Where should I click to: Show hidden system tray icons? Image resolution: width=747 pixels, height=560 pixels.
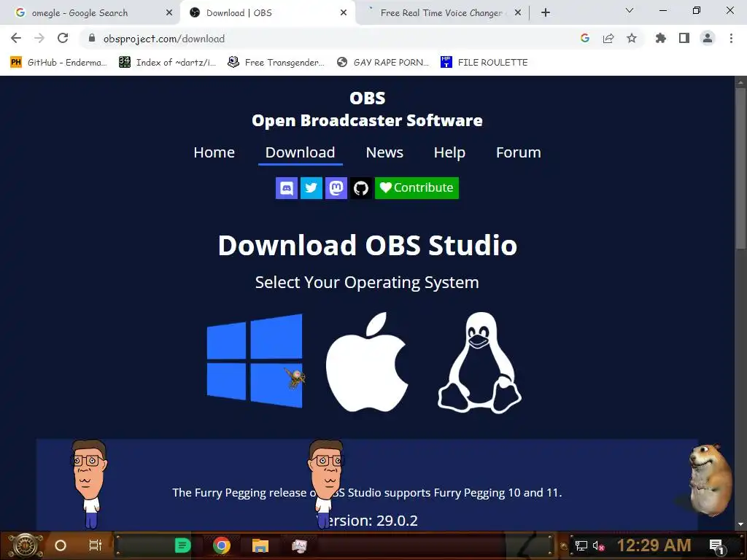(x=564, y=546)
